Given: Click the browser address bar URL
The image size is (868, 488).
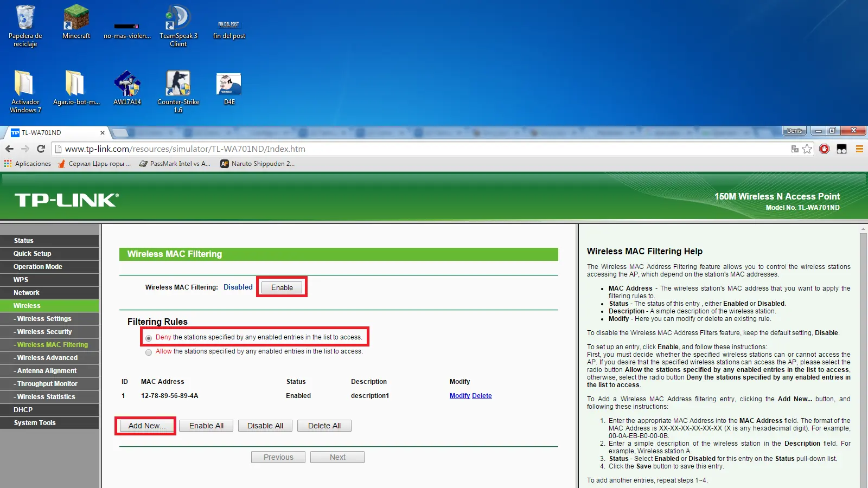Looking at the screenshot, I should pos(185,149).
